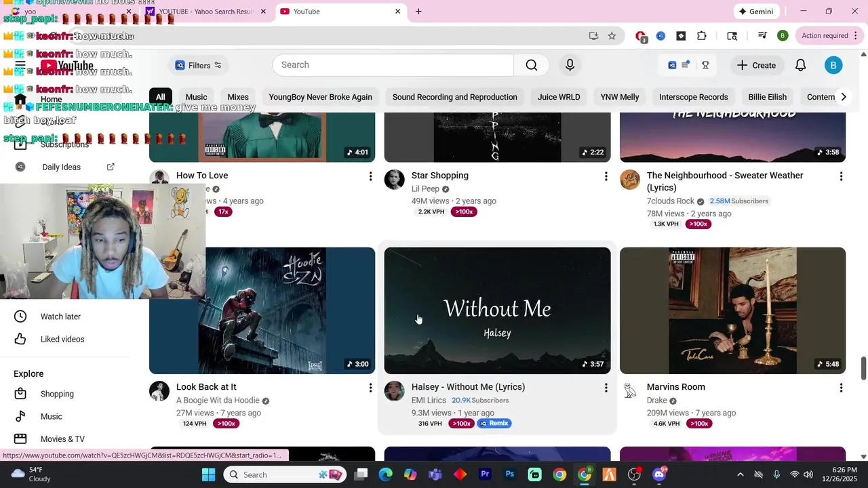The image size is (868, 488).
Task: Click the search magnifier button
Action: point(532,65)
